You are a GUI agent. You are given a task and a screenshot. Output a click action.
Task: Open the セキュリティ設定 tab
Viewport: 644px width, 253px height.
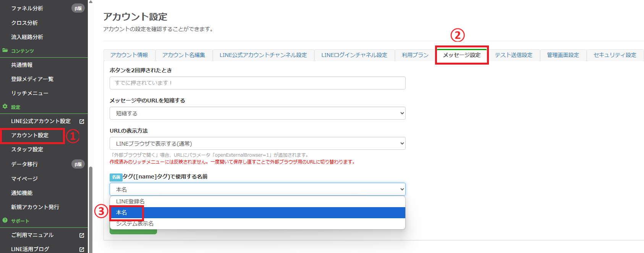[615, 55]
